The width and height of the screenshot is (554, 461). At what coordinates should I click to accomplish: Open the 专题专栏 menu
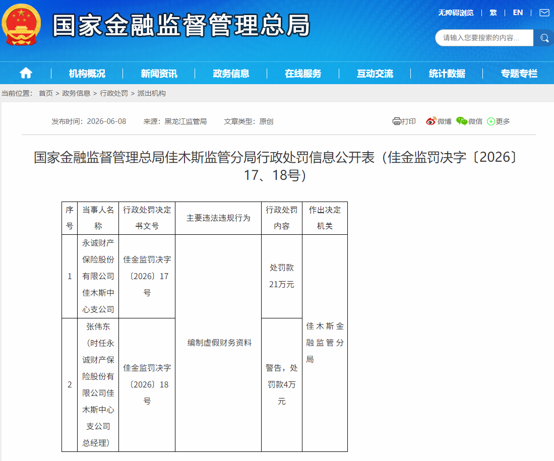click(x=519, y=73)
